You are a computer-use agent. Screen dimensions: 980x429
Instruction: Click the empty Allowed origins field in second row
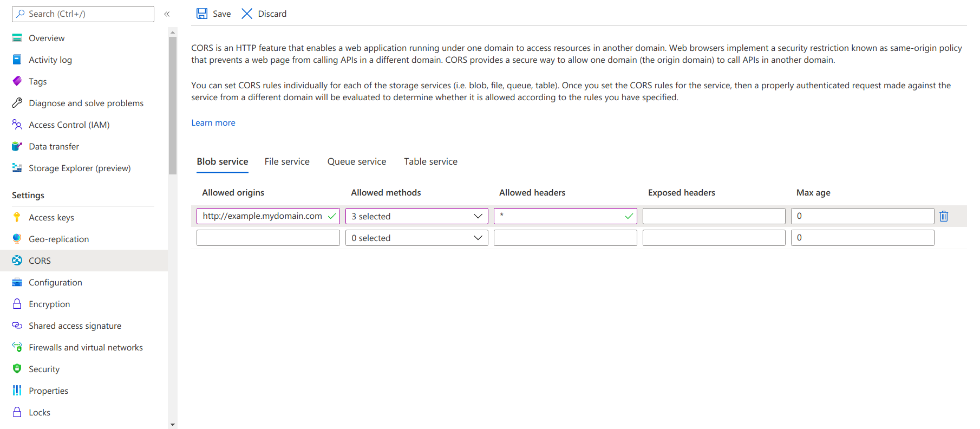[x=268, y=238]
